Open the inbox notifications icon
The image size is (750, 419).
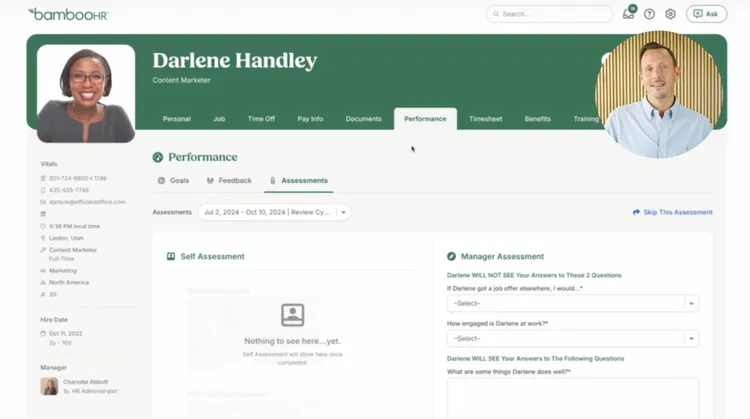point(628,14)
